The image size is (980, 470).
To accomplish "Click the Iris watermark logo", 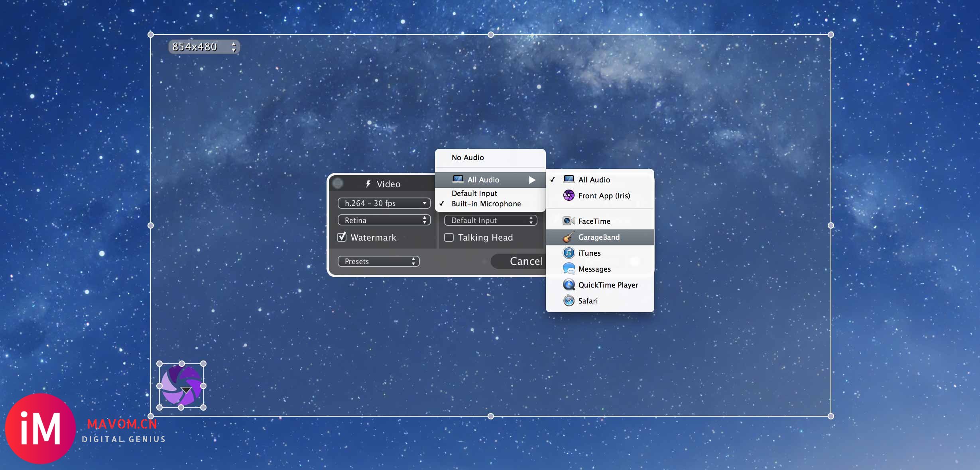I will click(181, 386).
